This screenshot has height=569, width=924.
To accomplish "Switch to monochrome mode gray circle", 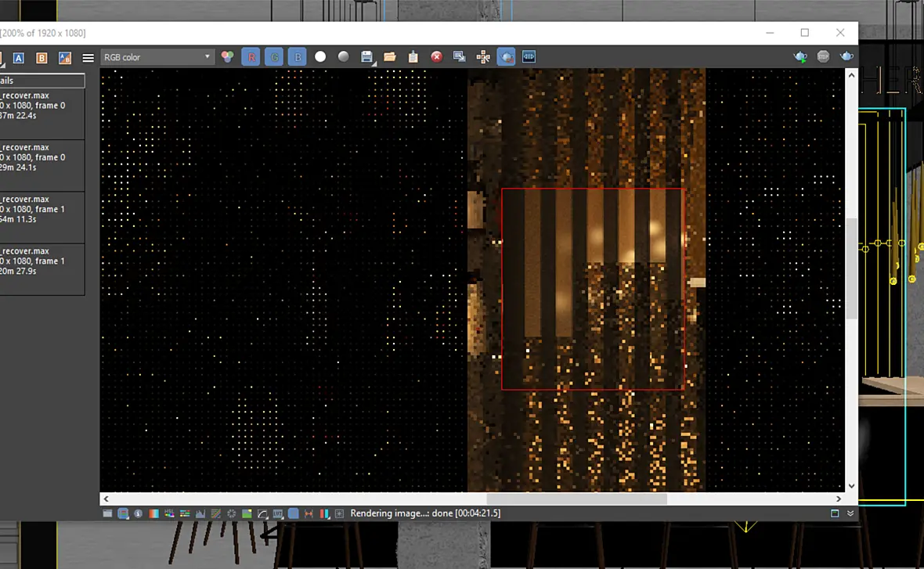I will tap(344, 56).
